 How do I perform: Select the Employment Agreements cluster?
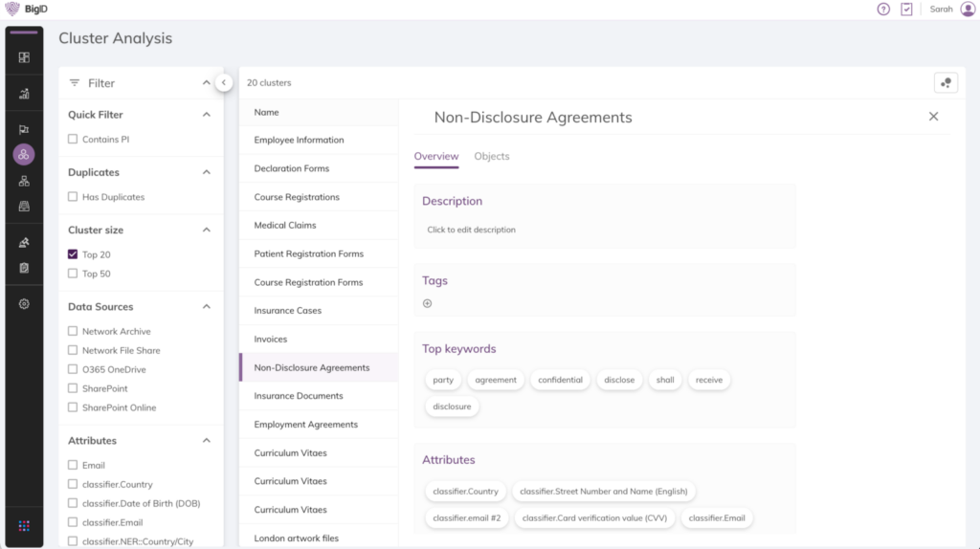[x=305, y=425]
